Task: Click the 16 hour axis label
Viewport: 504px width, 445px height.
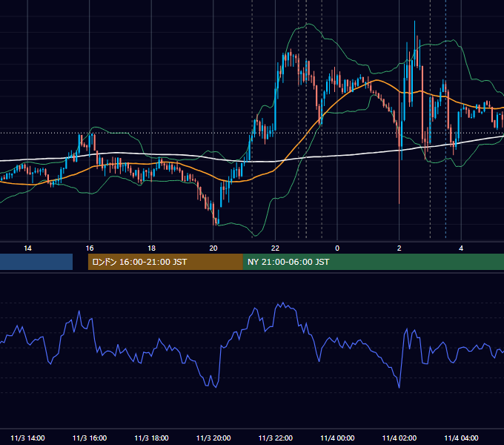Action: pyautogui.click(x=90, y=248)
